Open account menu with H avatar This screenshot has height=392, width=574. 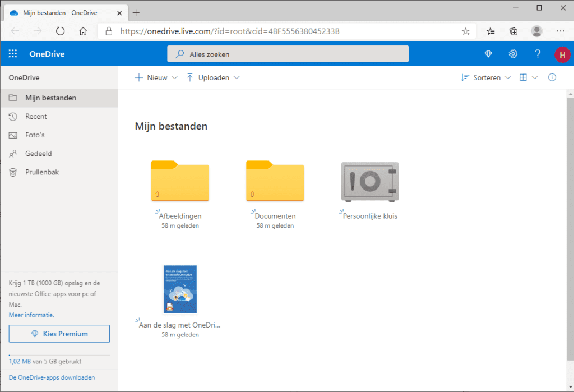click(562, 54)
